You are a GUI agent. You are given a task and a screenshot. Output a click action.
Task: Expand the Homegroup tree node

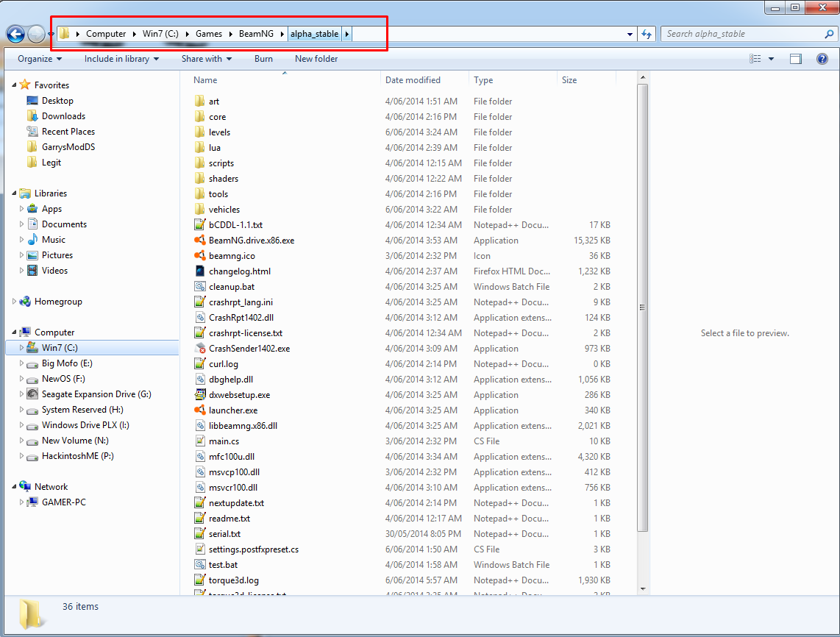[14, 302]
